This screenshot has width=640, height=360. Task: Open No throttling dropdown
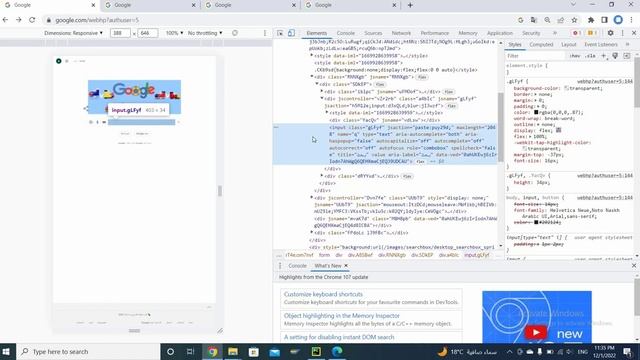point(205,33)
